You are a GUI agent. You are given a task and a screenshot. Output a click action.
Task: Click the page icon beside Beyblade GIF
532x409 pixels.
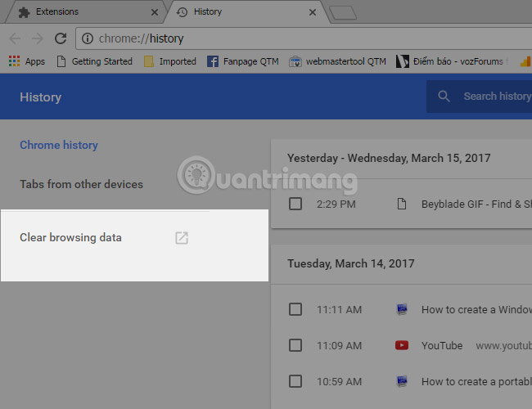tap(402, 204)
